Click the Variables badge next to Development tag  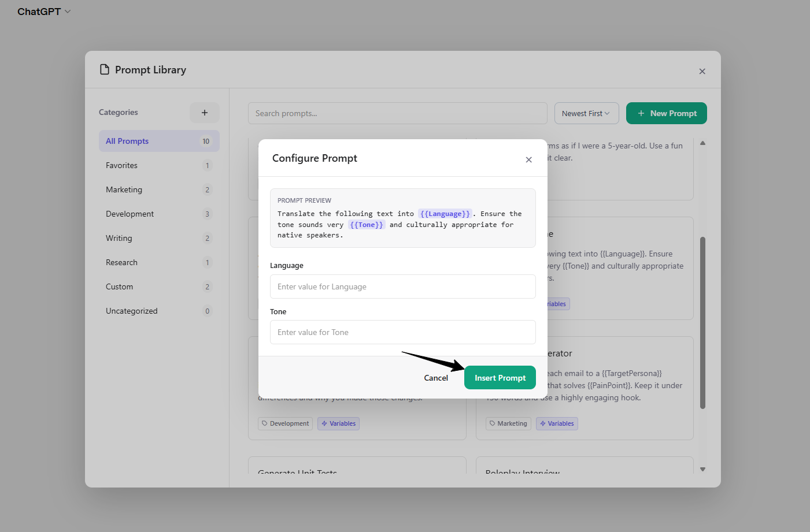click(x=338, y=423)
